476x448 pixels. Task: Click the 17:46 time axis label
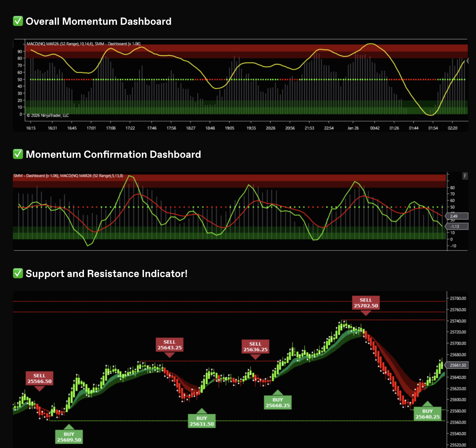152,128
